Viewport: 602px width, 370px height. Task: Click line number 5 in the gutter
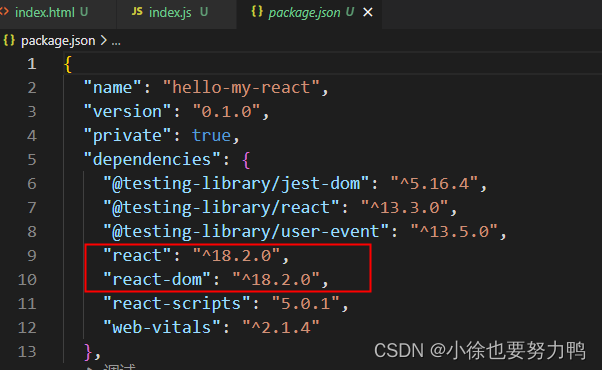point(31,160)
